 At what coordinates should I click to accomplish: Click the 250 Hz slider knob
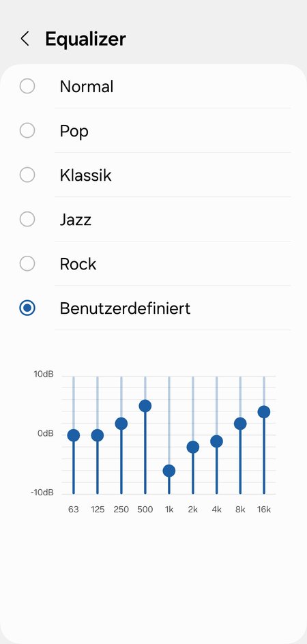point(121,424)
